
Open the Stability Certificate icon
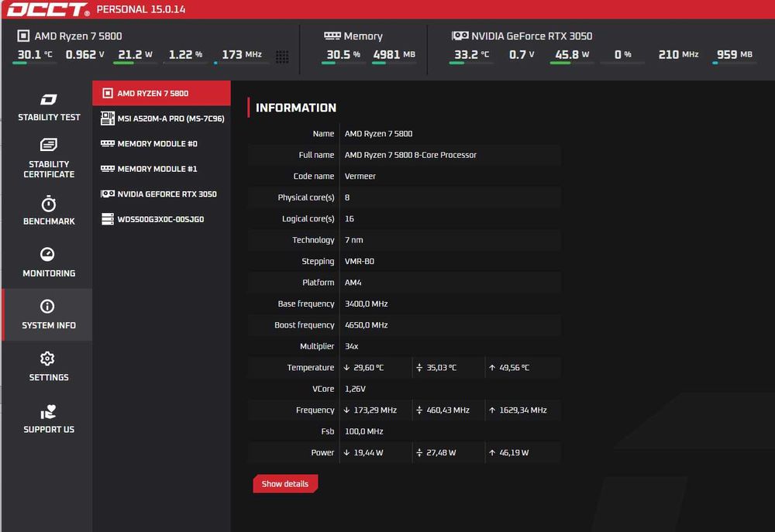pos(48,145)
